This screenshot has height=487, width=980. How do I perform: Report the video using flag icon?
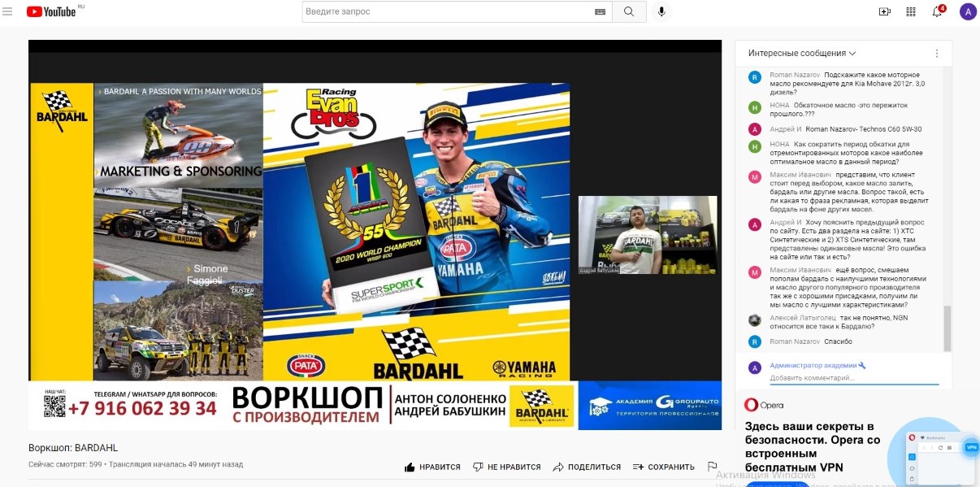[713, 467]
